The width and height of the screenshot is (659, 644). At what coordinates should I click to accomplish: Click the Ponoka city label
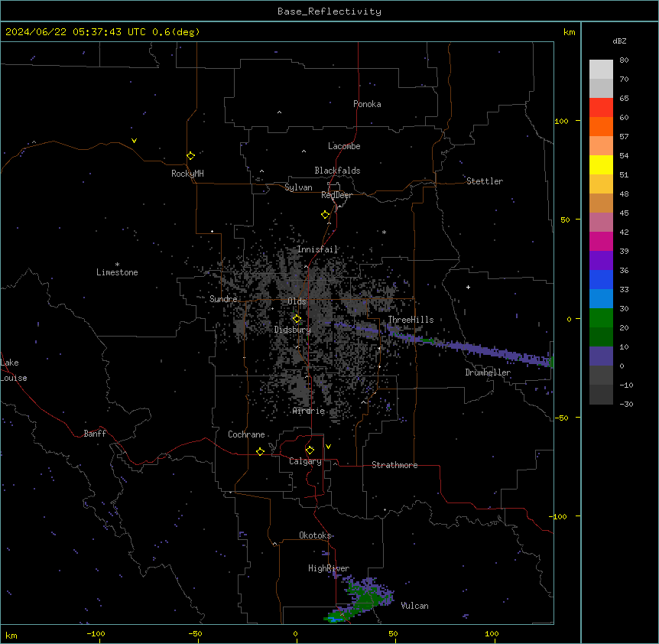(x=367, y=104)
